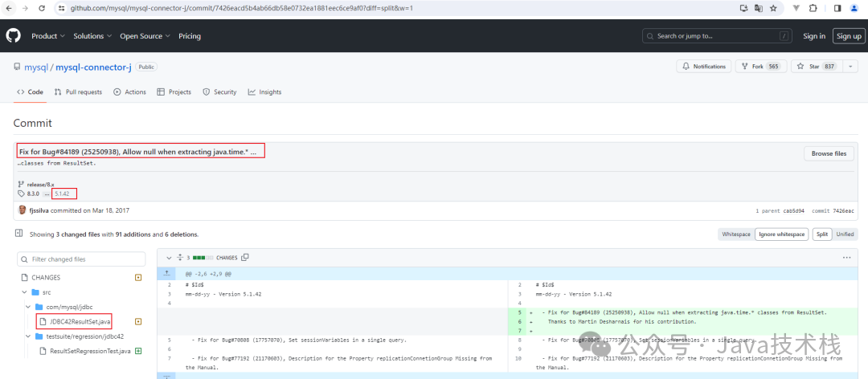Switch to the Code tab
Screen dimensions: 868x379
click(30, 92)
